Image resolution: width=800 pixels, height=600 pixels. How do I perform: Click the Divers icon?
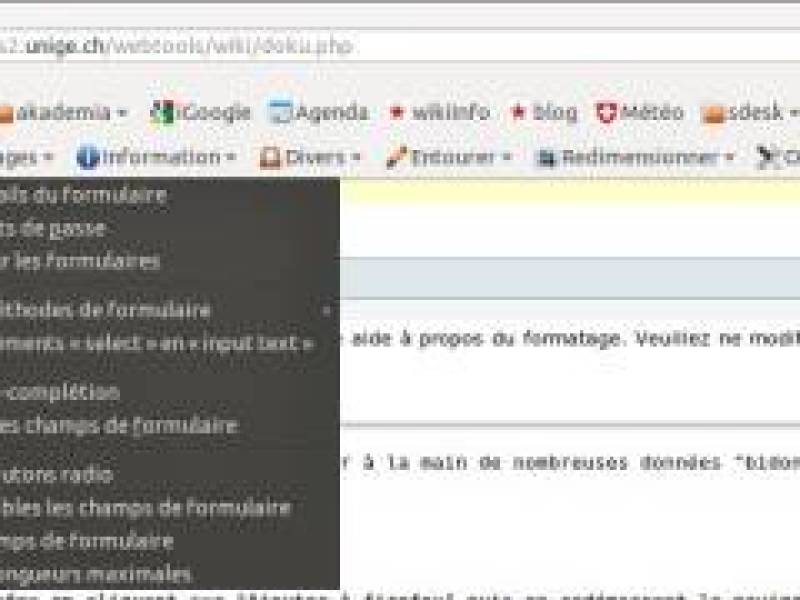pos(270,158)
